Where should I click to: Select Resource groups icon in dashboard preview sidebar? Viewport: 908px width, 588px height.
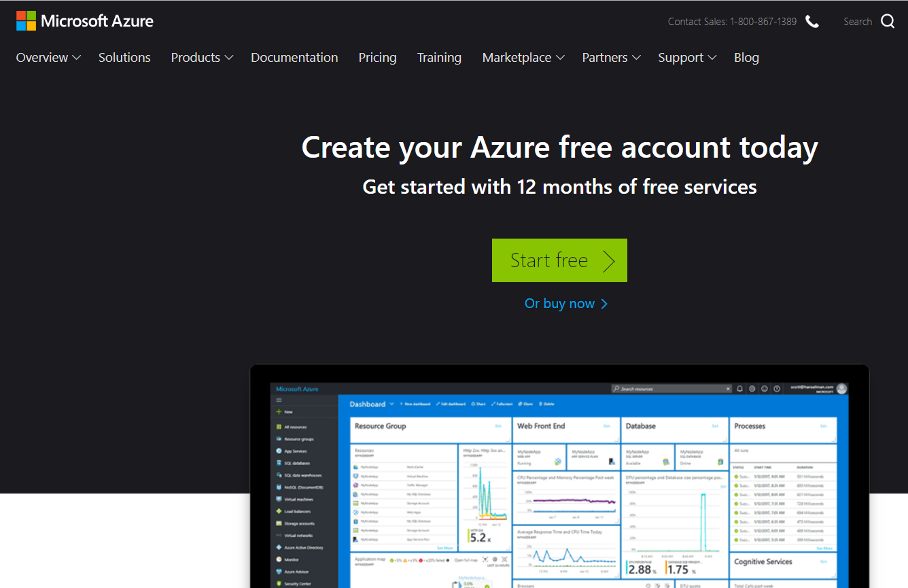[279, 439]
